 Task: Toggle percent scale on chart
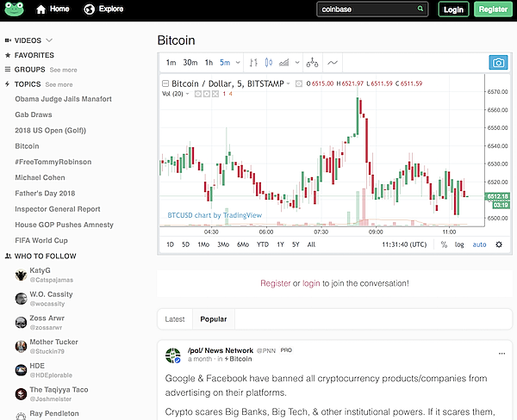point(444,244)
